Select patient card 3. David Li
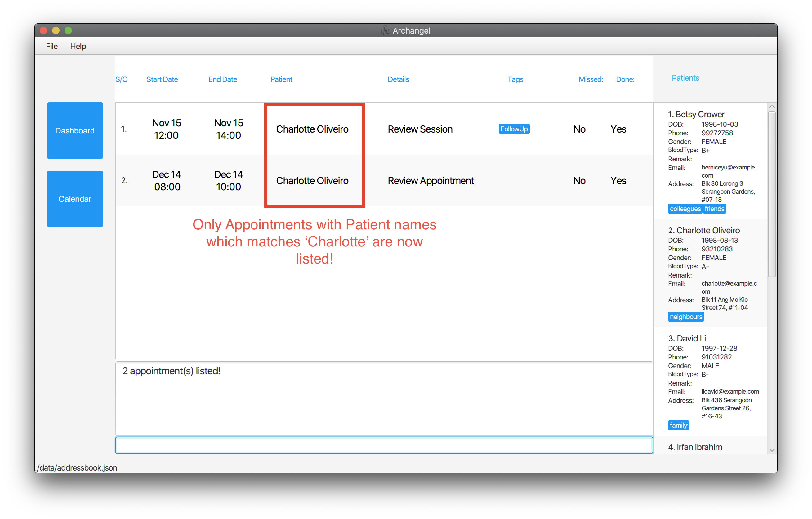The image size is (812, 519). (x=710, y=382)
